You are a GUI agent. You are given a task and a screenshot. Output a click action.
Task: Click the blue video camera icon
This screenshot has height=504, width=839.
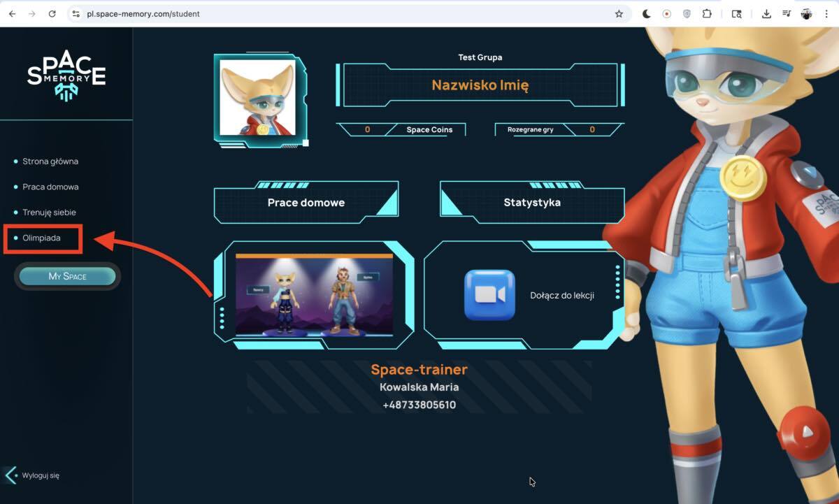(x=489, y=295)
